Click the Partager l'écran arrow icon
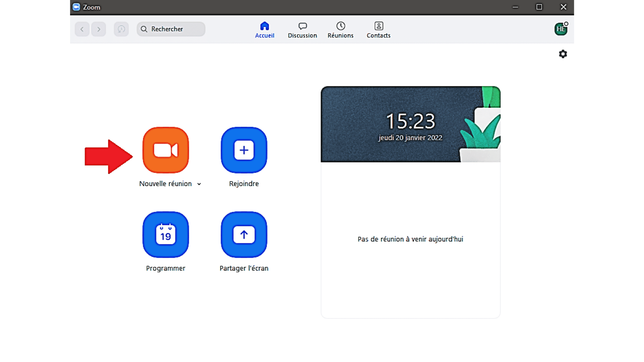Viewport: 644px width, 362px height. tap(244, 234)
